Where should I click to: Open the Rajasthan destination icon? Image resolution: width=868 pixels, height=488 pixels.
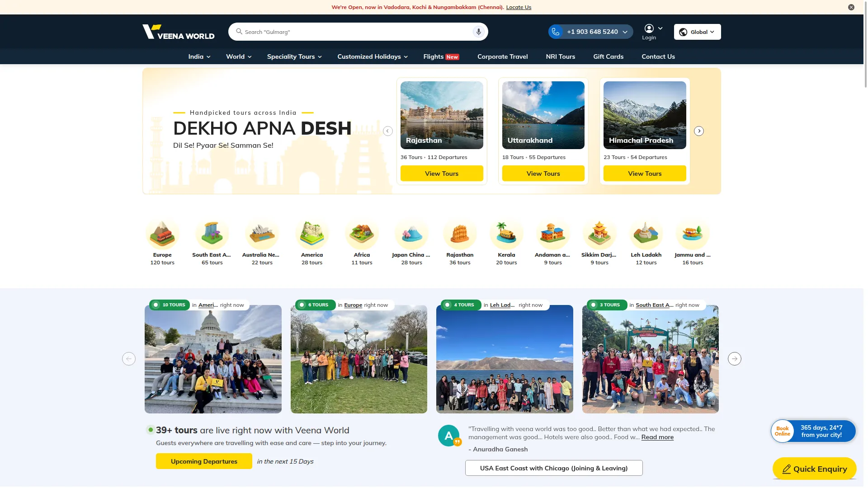460,234
